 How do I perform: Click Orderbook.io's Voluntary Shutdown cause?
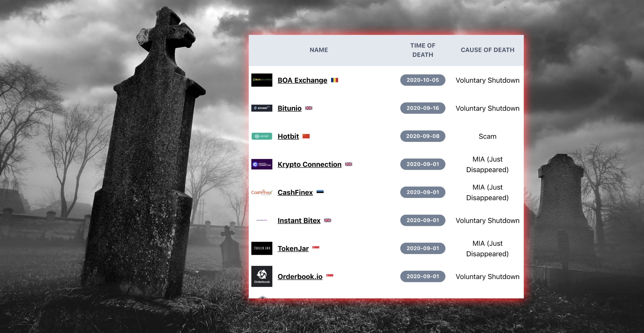pyautogui.click(x=488, y=277)
